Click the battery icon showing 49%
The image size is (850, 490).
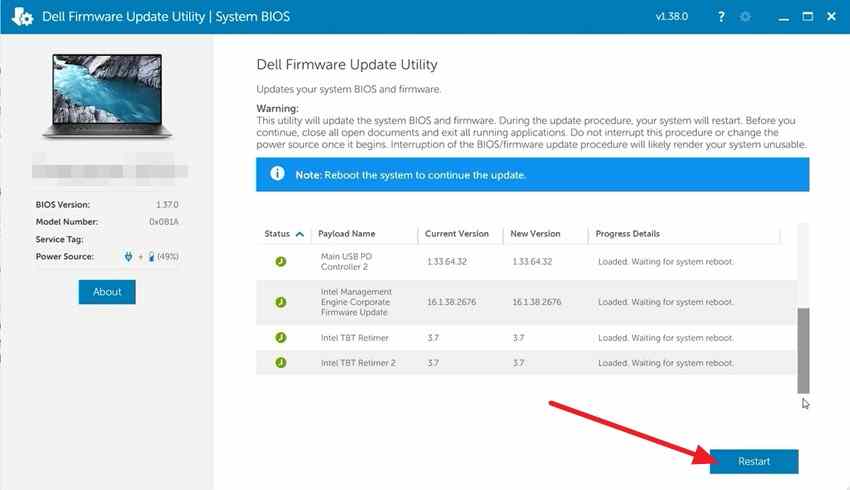pos(151,256)
